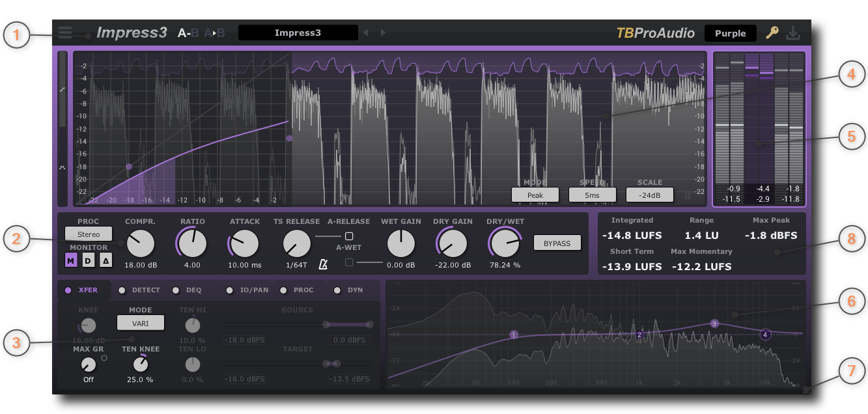The height and width of the screenshot is (414, 868).
Task: Click the A▶B copy icon in header
Action: coord(215,32)
